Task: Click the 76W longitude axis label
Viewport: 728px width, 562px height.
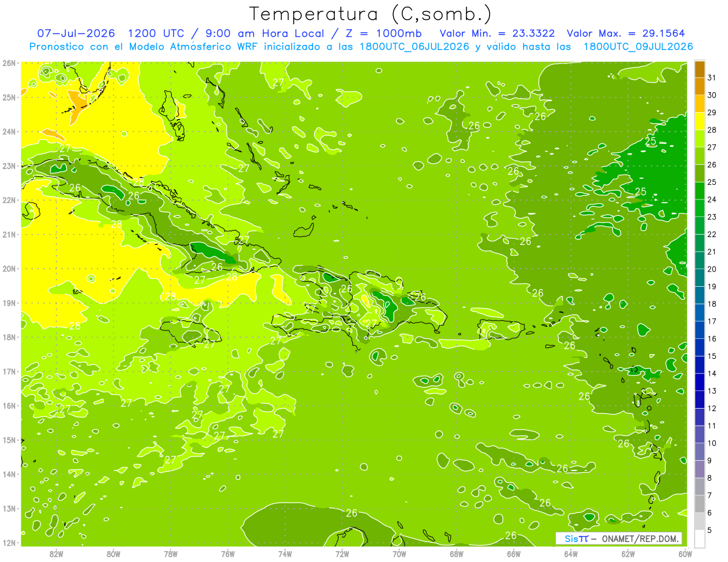Action: click(227, 554)
